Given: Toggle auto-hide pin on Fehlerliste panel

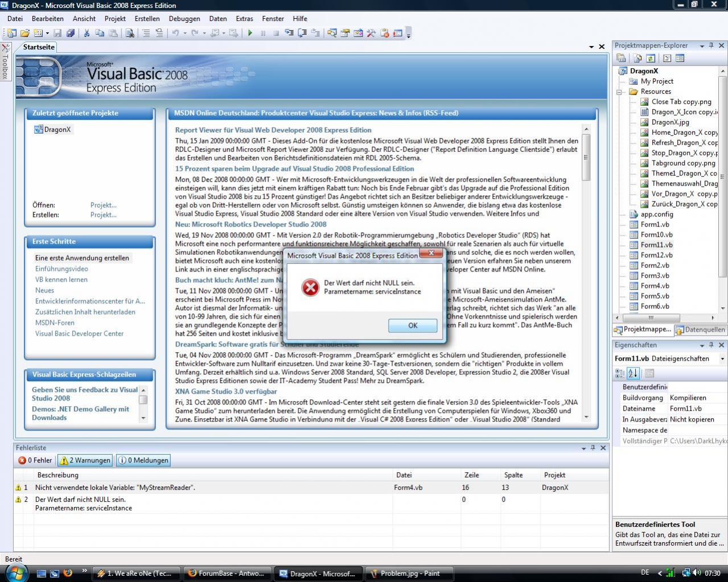Looking at the screenshot, I should point(593,448).
